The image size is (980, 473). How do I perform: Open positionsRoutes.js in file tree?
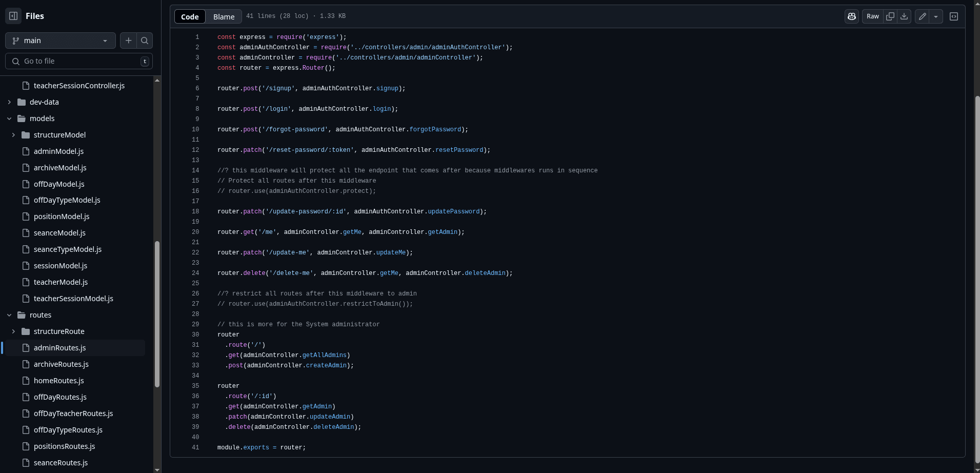pos(64,446)
